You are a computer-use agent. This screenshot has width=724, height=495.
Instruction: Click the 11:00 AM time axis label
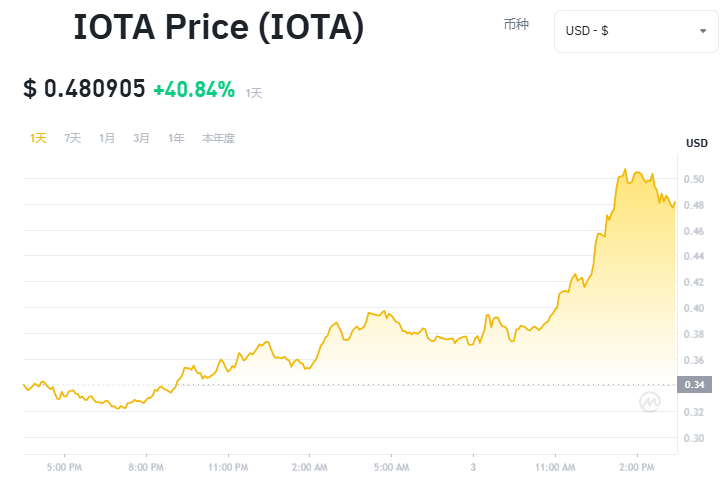tap(555, 466)
